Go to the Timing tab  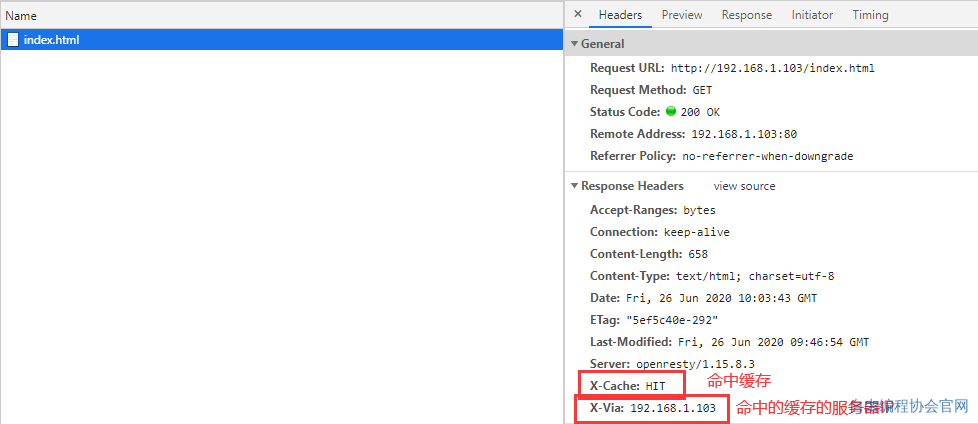869,15
